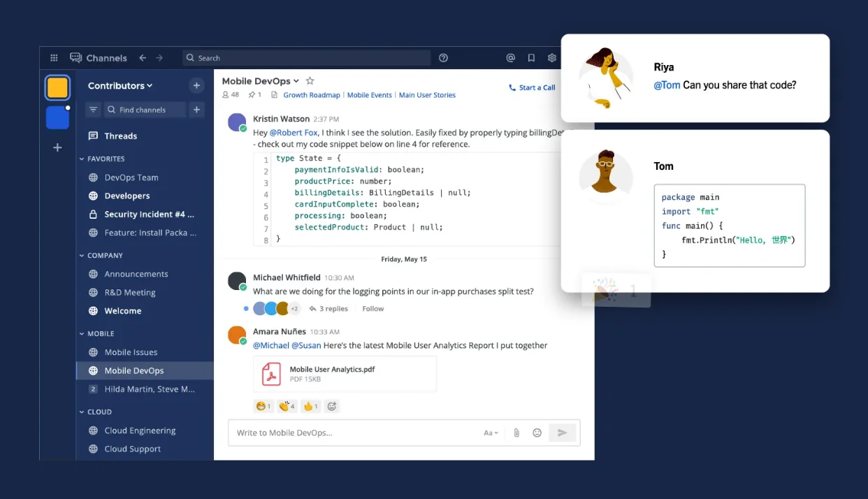Open the Growth Roadmap link
Viewport: 868px width, 499px height.
(311, 95)
